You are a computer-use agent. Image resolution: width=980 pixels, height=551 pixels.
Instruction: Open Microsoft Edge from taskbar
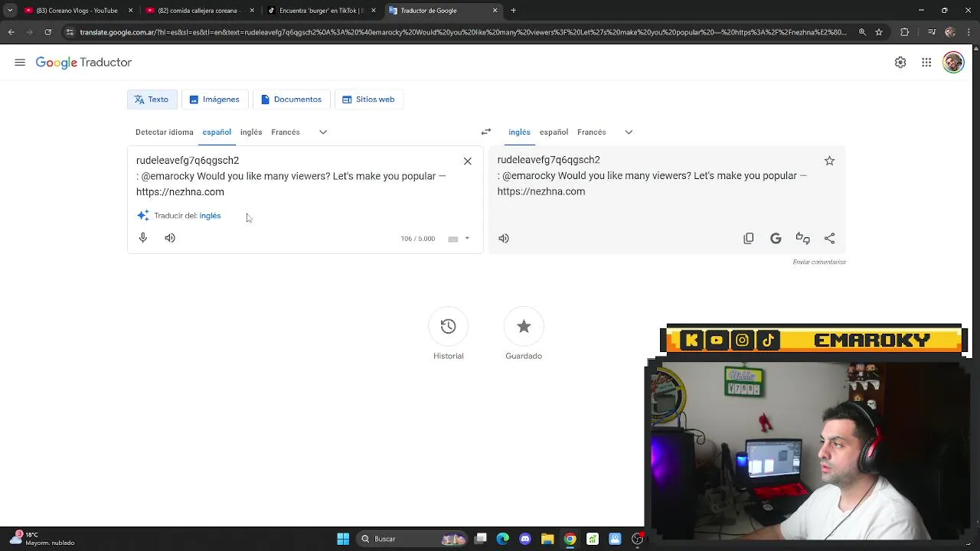click(503, 539)
